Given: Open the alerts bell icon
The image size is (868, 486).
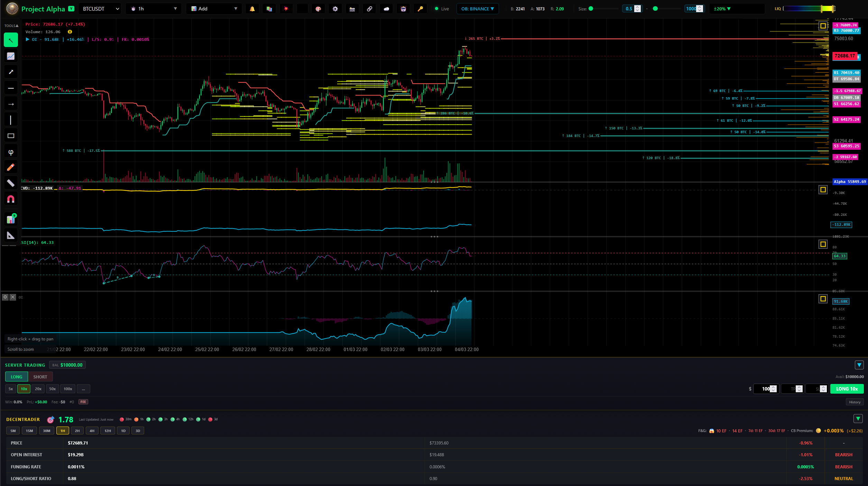Looking at the screenshot, I should [x=252, y=9].
